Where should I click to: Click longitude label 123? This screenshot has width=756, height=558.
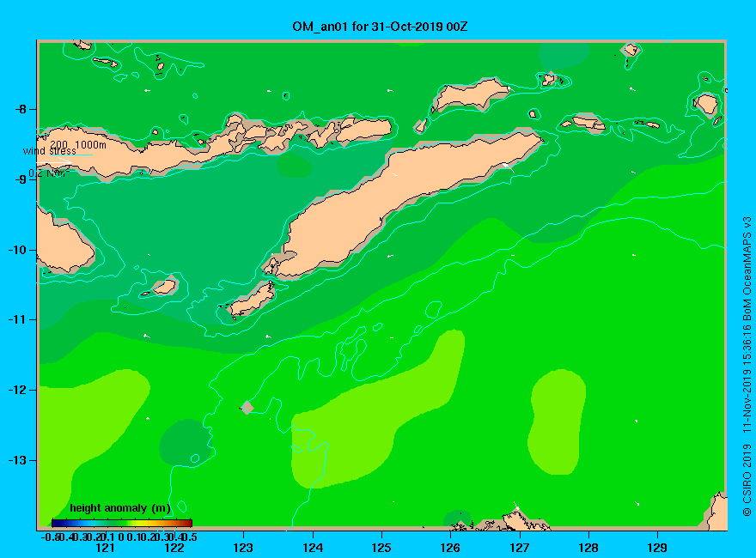(x=243, y=548)
